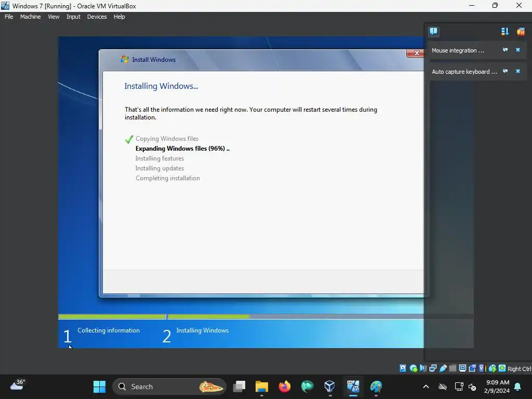Screen dimensions: 532x399
Task: Click the keyboard capture status indicator
Action: click(502, 368)
